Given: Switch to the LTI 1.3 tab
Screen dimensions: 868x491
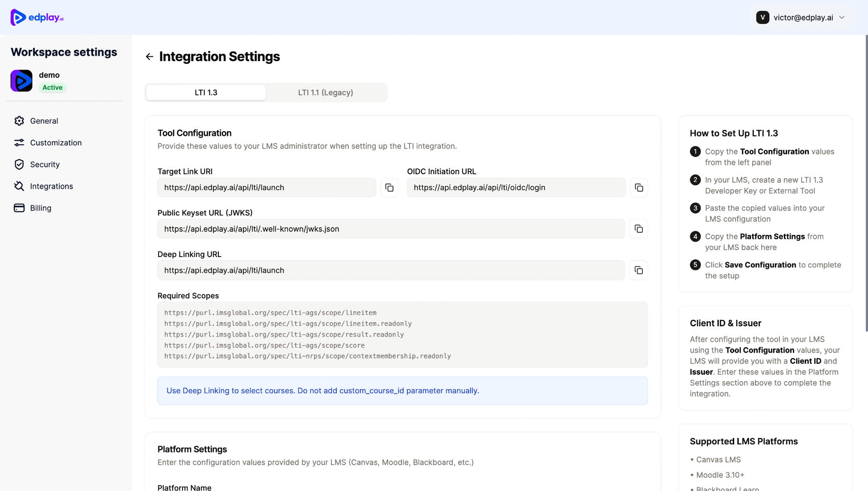Looking at the screenshot, I should 206,92.
